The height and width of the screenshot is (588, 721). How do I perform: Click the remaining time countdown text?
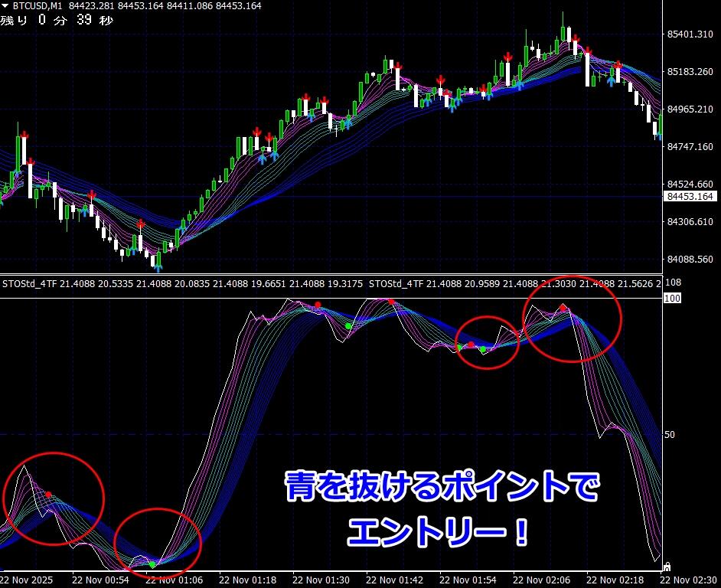point(57,20)
